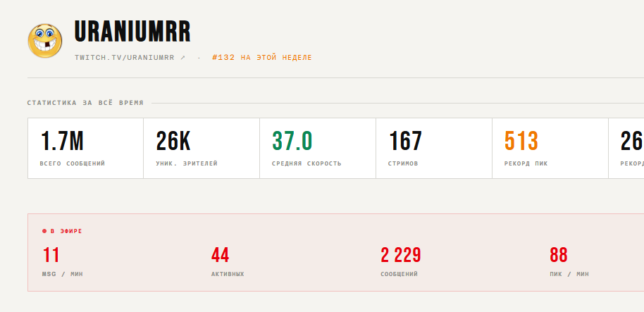Click the 44 активных live stat
Image resolution: width=644 pixels, height=312 pixels.
coord(228,261)
